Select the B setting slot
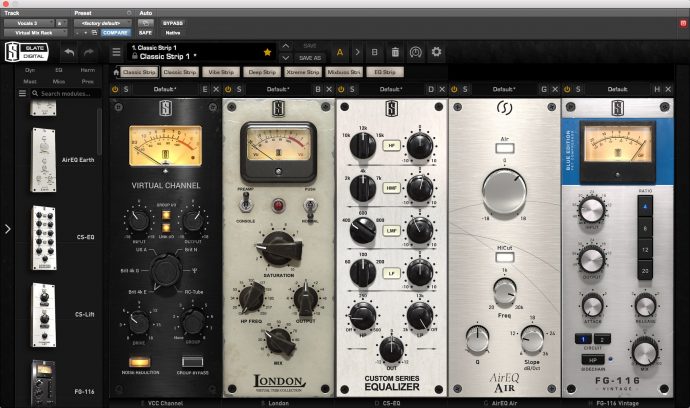The width and height of the screenshot is (690, 408). point(374,52)
